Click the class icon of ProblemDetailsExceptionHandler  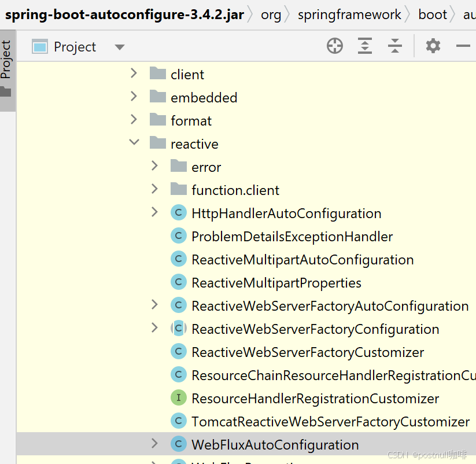179,235
